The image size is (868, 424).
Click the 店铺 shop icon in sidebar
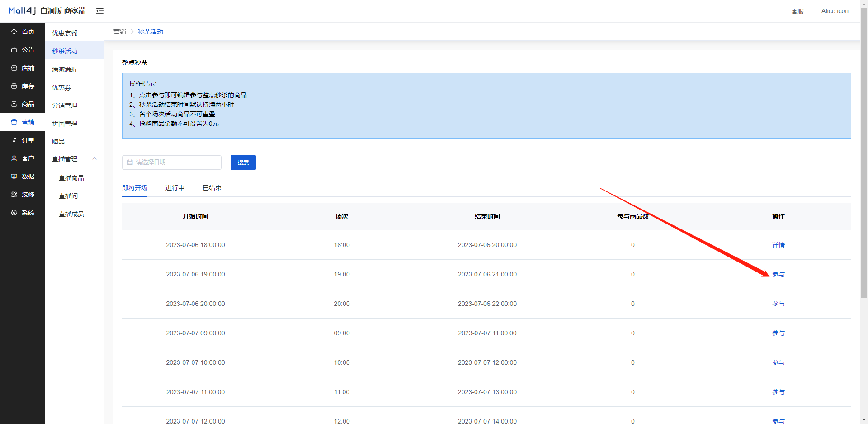point(14,68)
